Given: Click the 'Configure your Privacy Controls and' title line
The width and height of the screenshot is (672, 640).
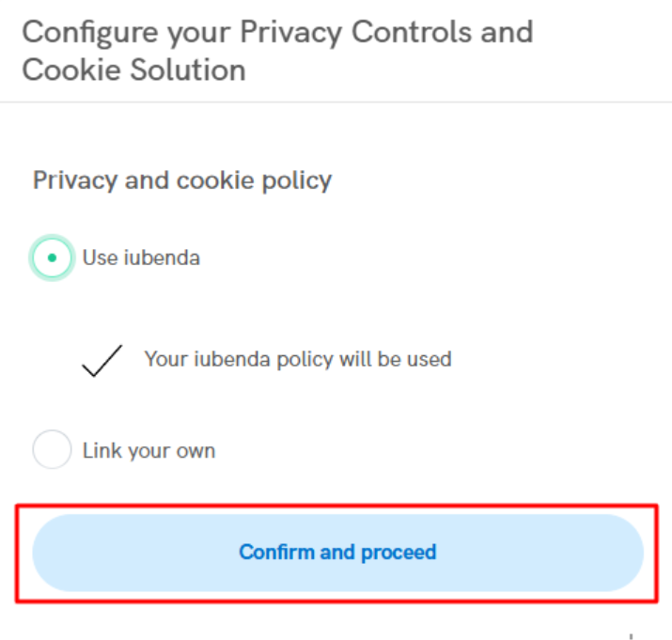Looking at the screenshot, I should pos(277,33).
